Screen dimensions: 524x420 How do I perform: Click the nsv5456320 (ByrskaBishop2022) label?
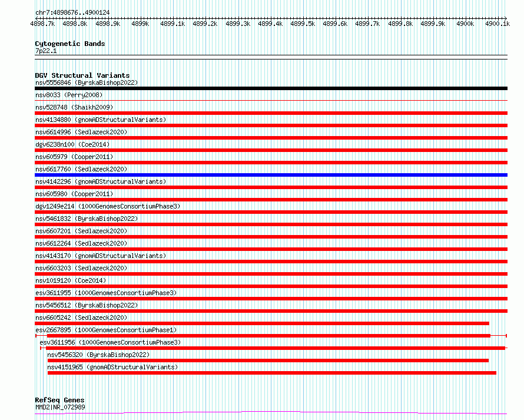[x=98, y=355]
